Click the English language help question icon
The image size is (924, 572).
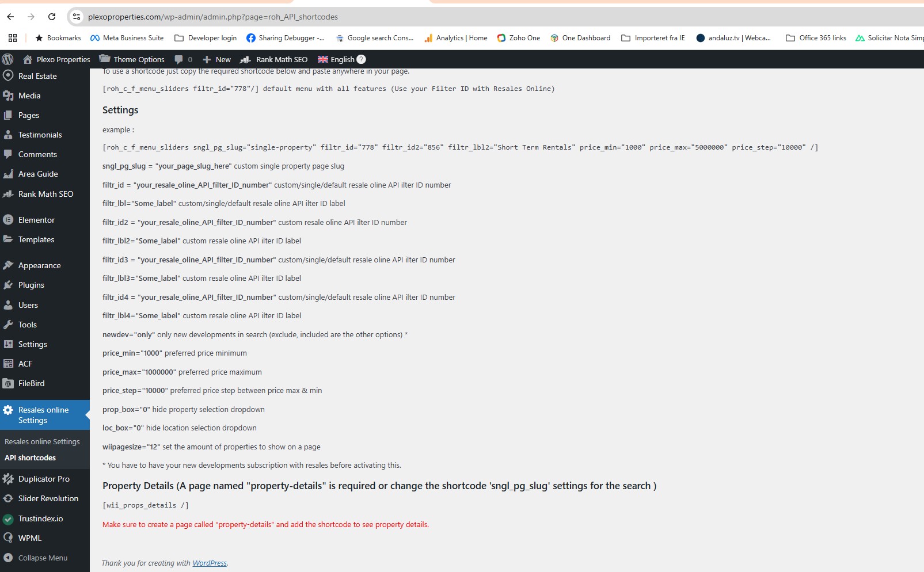click(x=361, y=59)
